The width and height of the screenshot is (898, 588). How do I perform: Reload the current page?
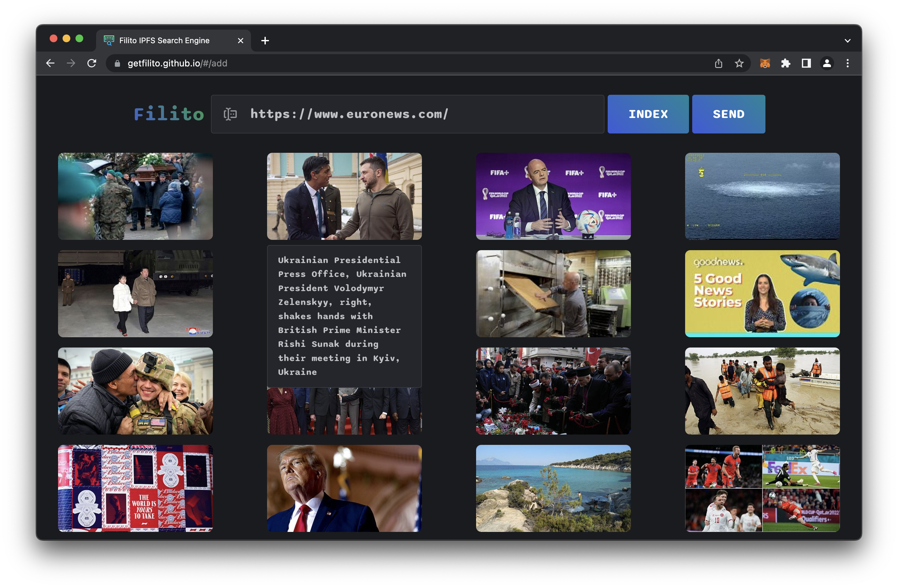point(92,64)
